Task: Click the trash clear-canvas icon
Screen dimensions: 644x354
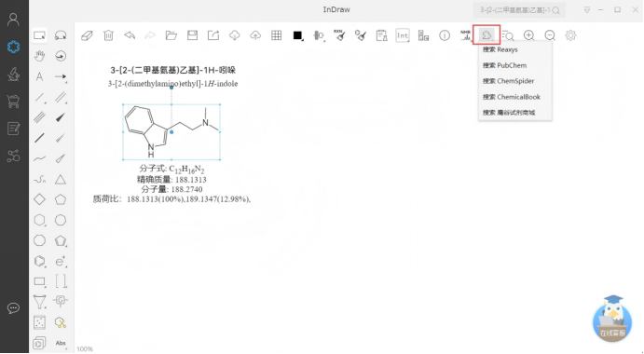Action: [108, 35]
